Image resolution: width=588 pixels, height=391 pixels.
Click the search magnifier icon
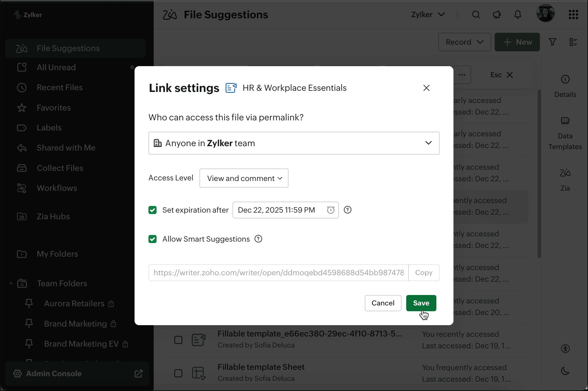(x=476, y=15)
